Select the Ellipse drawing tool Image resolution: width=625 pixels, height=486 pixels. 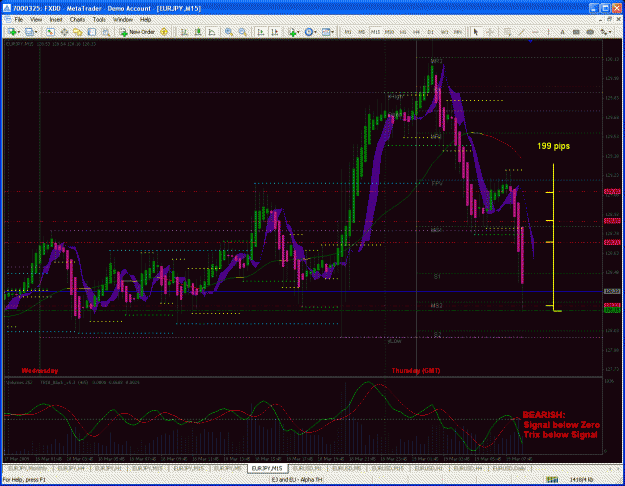pyautogui.click(x=590, y=32)
